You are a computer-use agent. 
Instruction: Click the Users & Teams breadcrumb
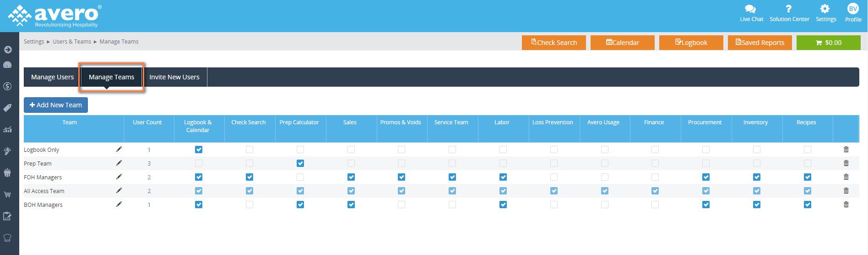[72, 42]
